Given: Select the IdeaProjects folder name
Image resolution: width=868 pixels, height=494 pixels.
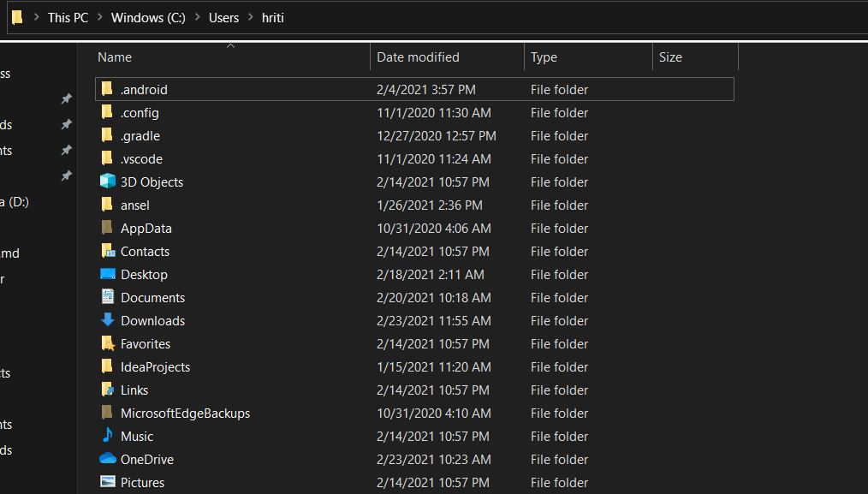Looking at the screenshot, I should tap(155, 366).
